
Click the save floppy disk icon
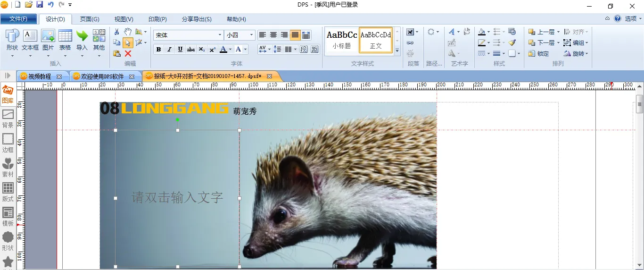point(40,5)
